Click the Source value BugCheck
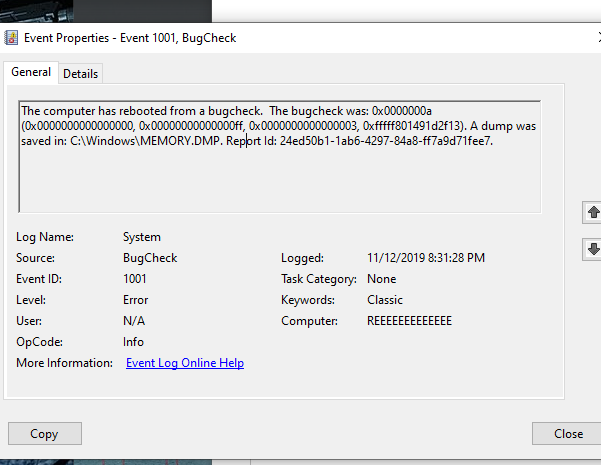The image size is (601, 465). (x=150, y=258)
